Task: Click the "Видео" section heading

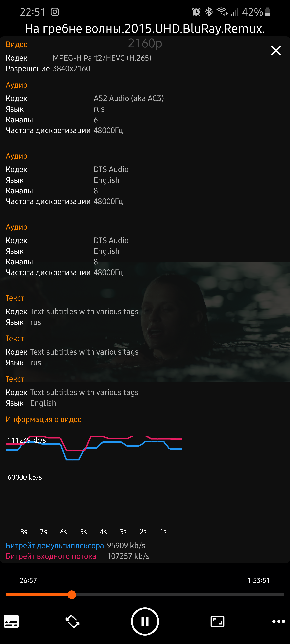Action: [x=17, y=44]
